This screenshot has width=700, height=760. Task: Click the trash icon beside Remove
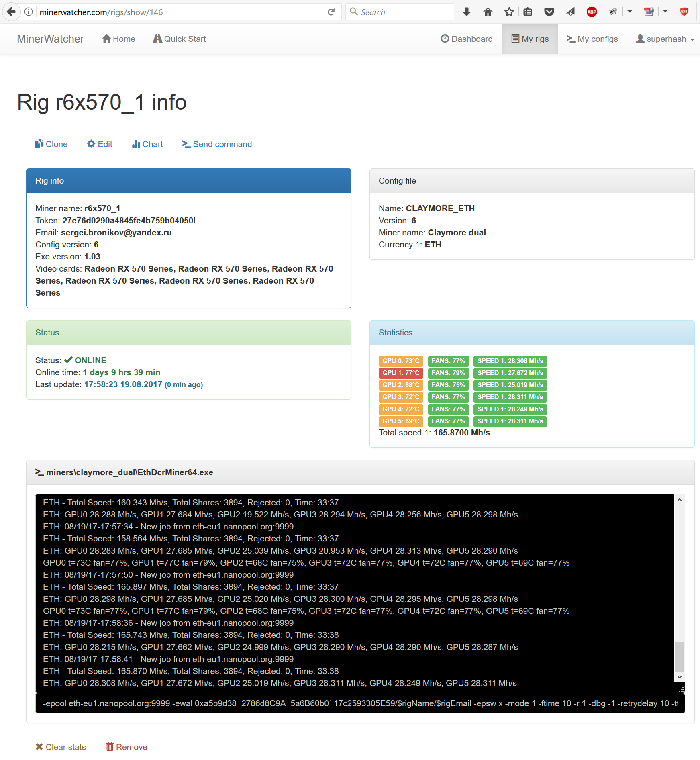point(110,746)
